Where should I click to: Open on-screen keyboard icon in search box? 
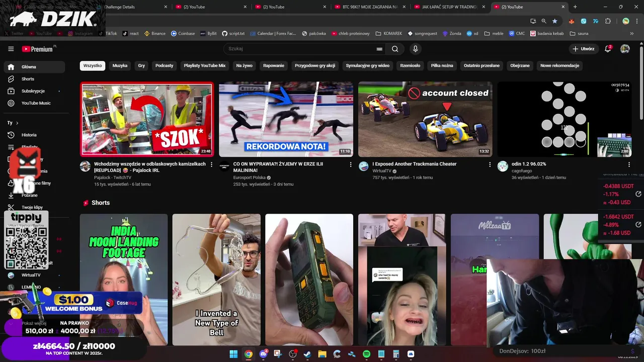pos(379,49)
